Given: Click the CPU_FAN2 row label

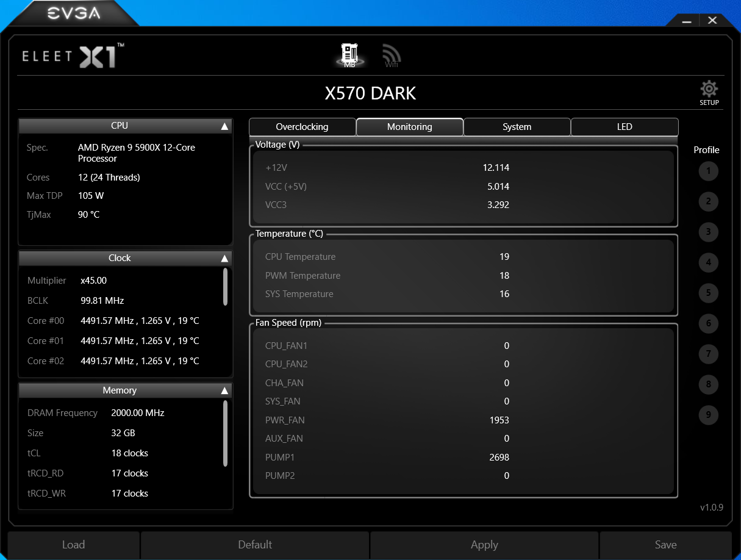Looking at the screenshot, I should (x=286, y=364).
